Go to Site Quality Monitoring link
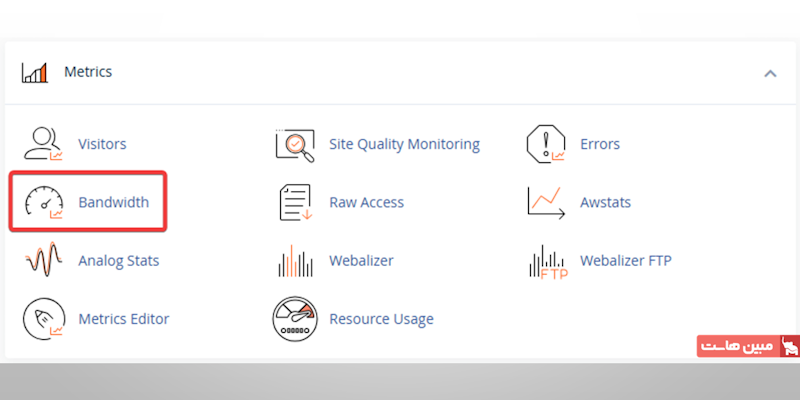 [404, 144]
